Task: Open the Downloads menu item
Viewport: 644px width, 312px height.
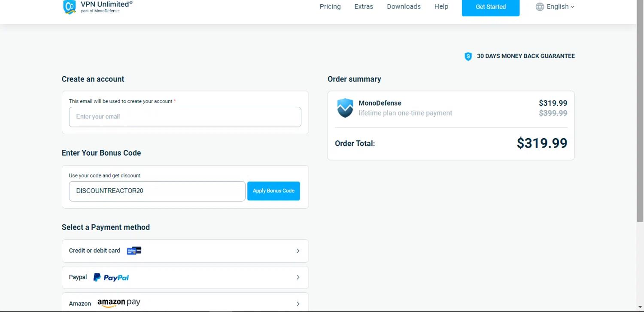Action: coord(404,7)
